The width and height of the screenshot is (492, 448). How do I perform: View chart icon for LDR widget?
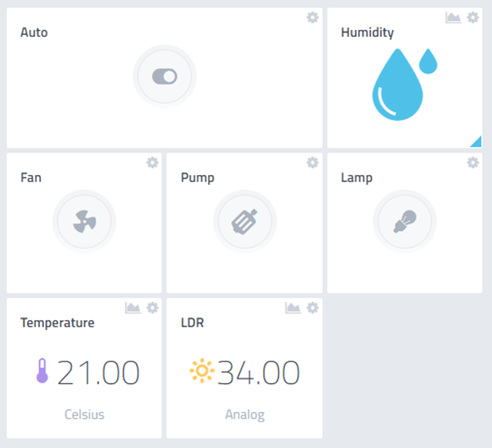coord(292,308)
